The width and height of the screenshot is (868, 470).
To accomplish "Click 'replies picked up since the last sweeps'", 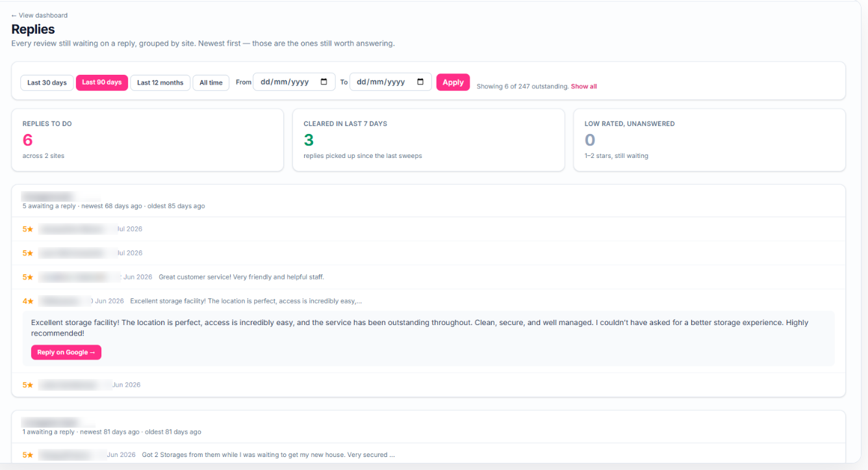I will point(363,156).
